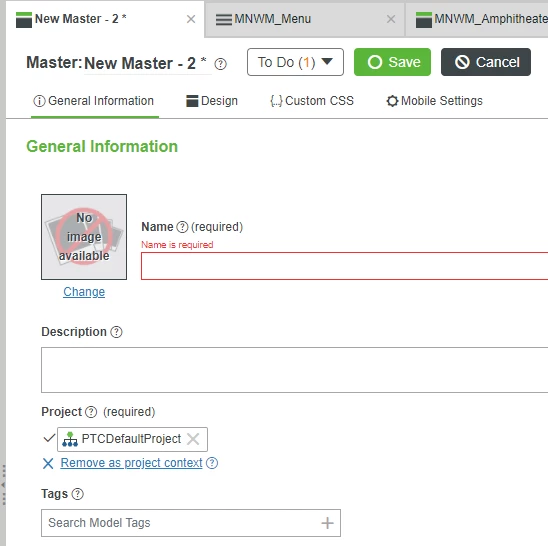This screenshot has height=546, width=548.
Task: Click the Tags help icon
Action: [x=78, y=494]
